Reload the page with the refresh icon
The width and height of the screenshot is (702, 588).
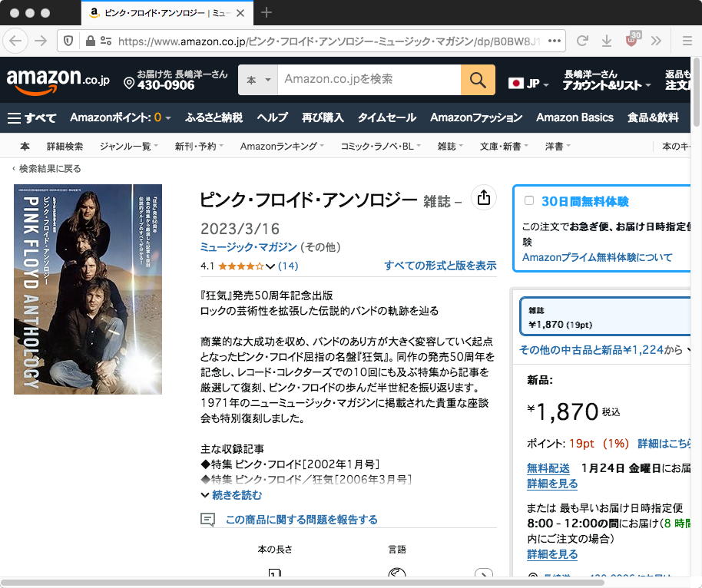point(582,41)
